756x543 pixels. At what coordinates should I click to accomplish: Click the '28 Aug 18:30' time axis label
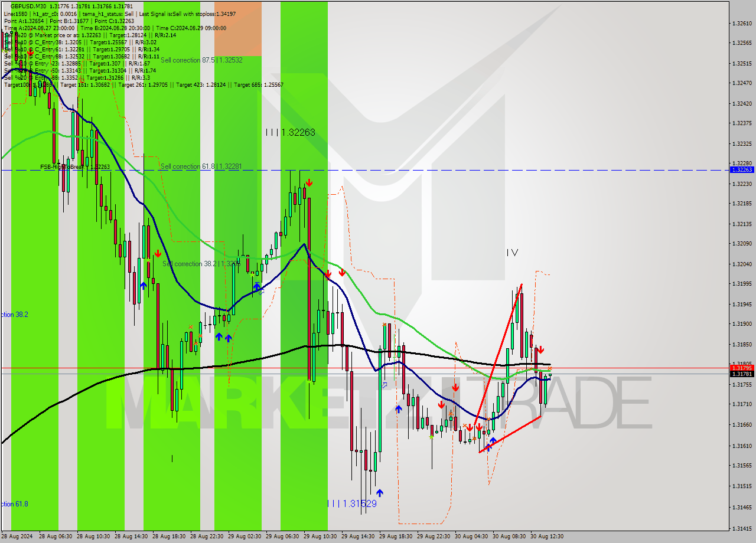[x=170, y=537]
